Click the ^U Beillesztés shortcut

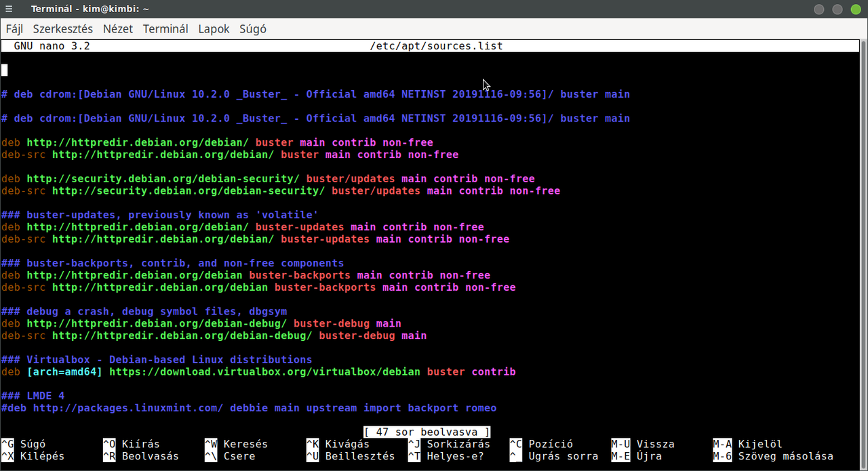click(351, 456)
